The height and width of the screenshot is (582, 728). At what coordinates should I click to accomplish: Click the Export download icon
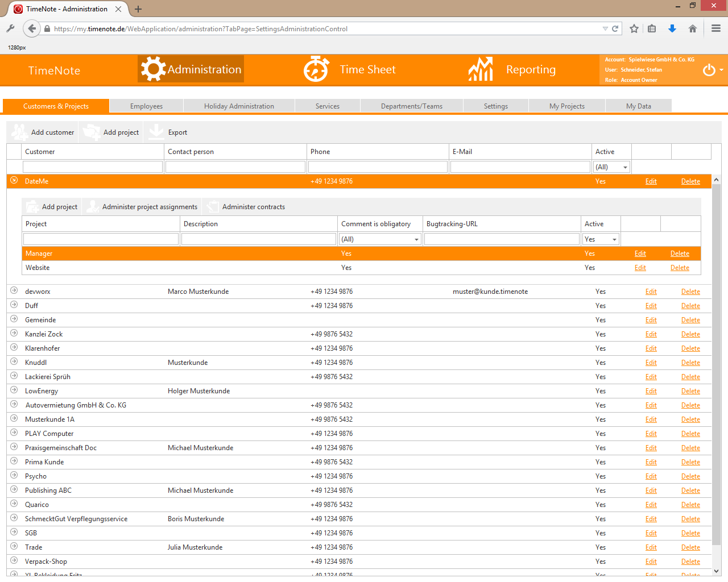156,132
